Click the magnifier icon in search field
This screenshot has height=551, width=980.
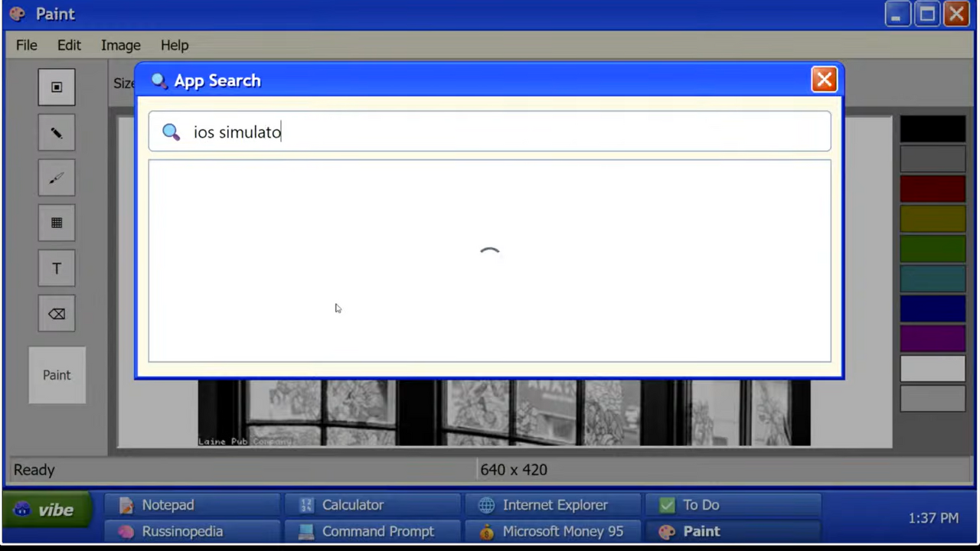point(171,132)
